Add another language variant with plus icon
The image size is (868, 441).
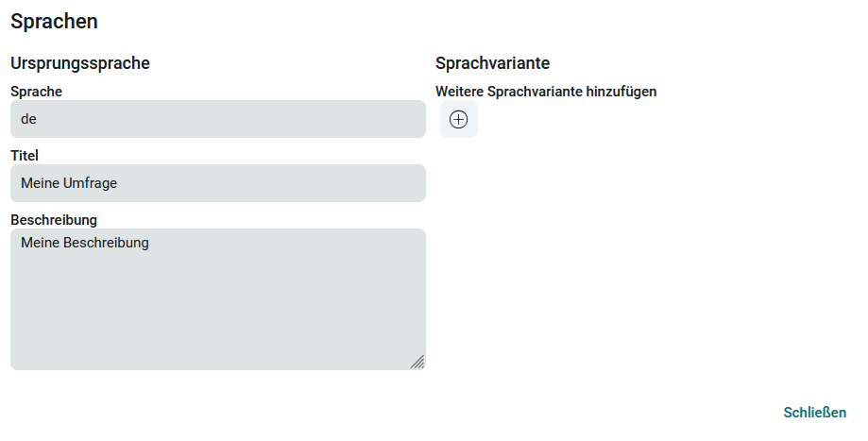[x=458, y=120]
